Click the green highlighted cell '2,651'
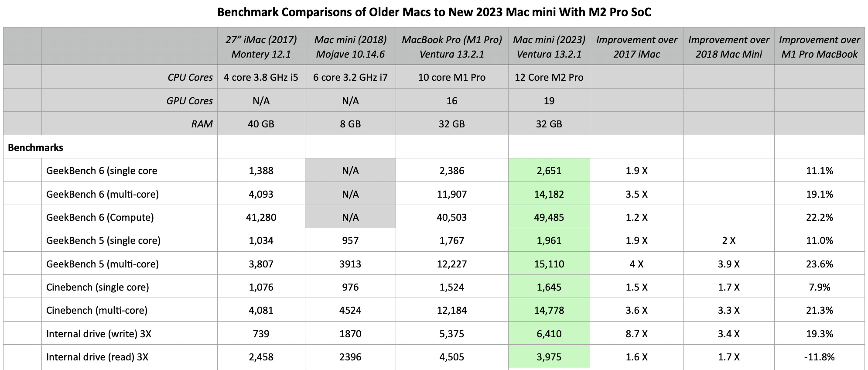868x370 pixels. [549, 171]
